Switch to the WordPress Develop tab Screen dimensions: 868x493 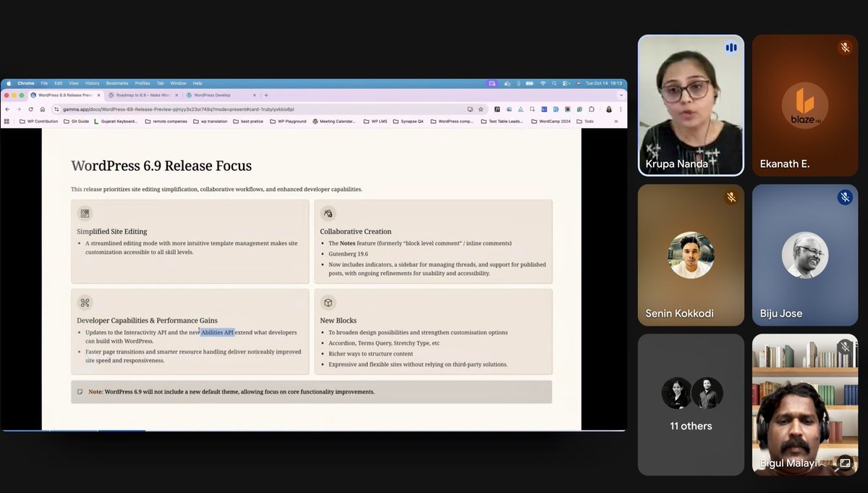point(220,95)
